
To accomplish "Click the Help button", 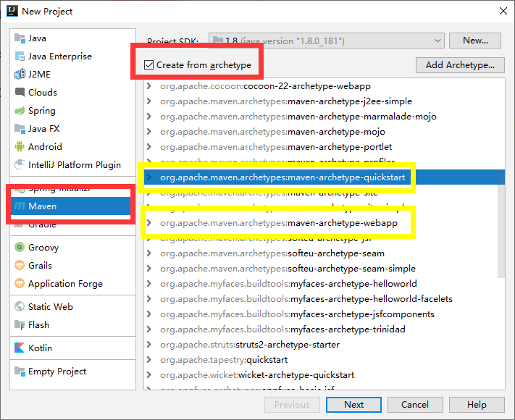I will click(477, 405).
